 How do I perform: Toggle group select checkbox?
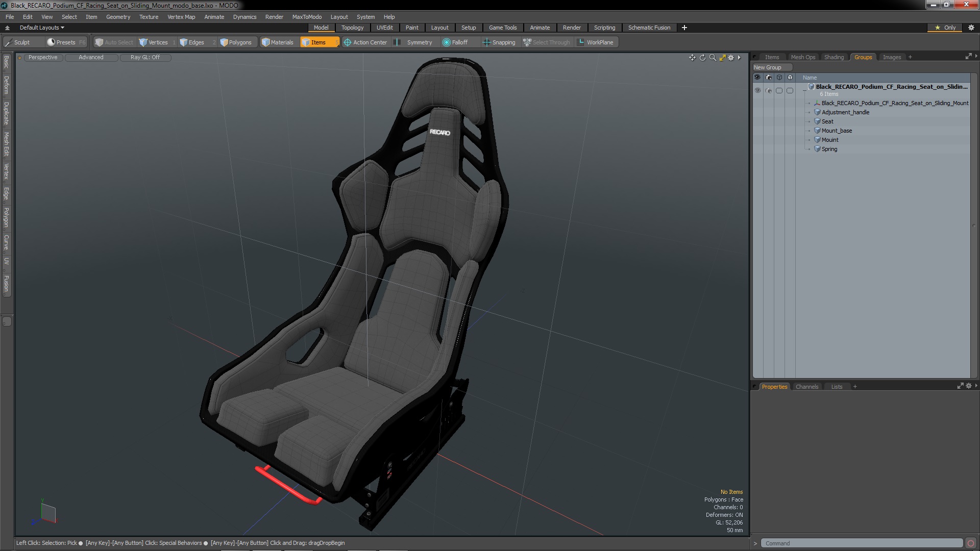(x=779, y=90)
